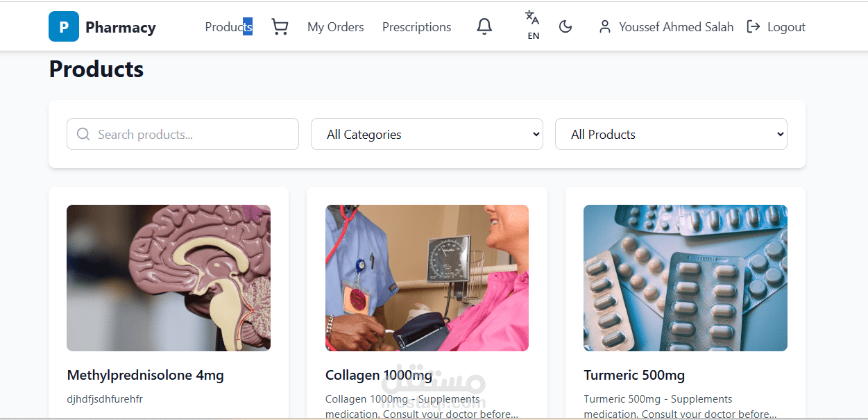
Task: Click the user profile icon
Action: [605, 26]
